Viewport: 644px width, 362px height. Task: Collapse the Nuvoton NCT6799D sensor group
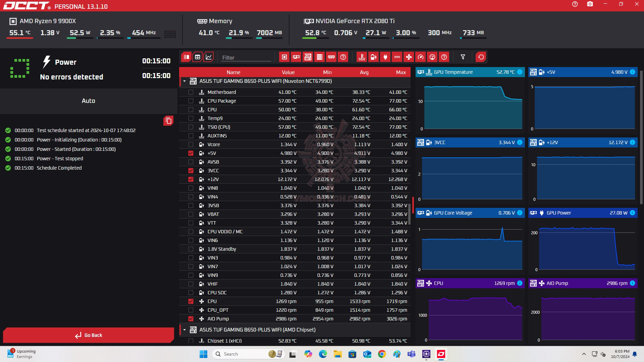(184, 81)
